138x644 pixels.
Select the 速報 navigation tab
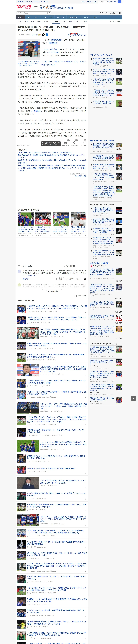[28, 17]
